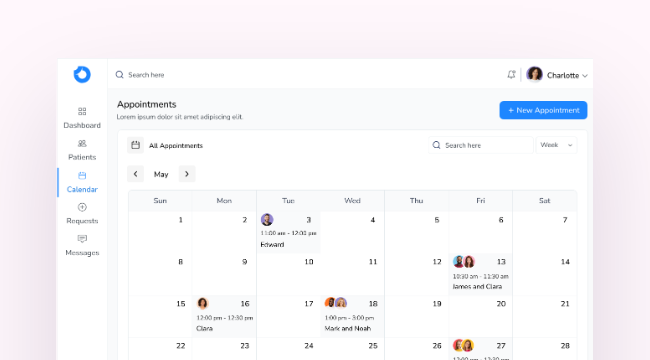Select the Calendar sidebar tab
This screenshot has height=360, width=650.
[x=82, y=182]
